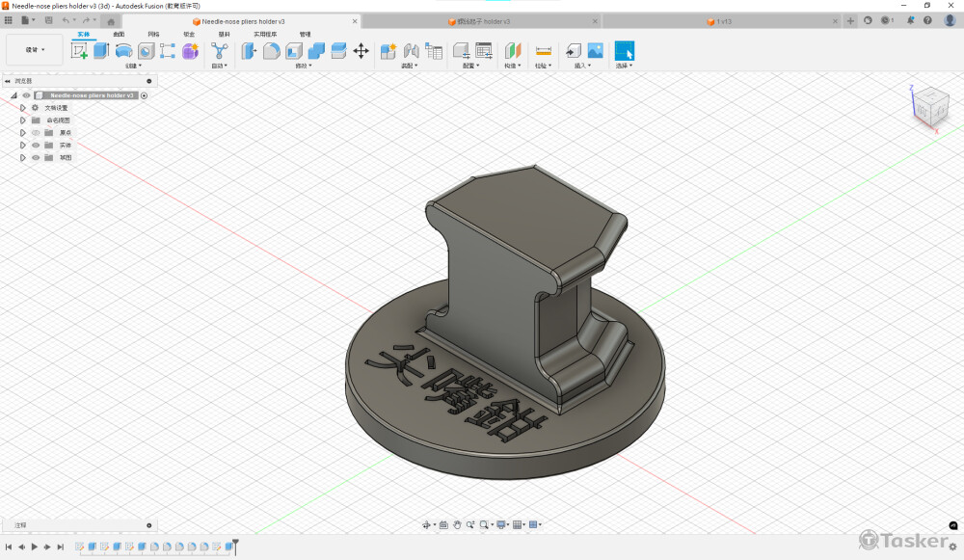
Task: Expand the 实体 folder in browser
Action: tap(22, 146)
